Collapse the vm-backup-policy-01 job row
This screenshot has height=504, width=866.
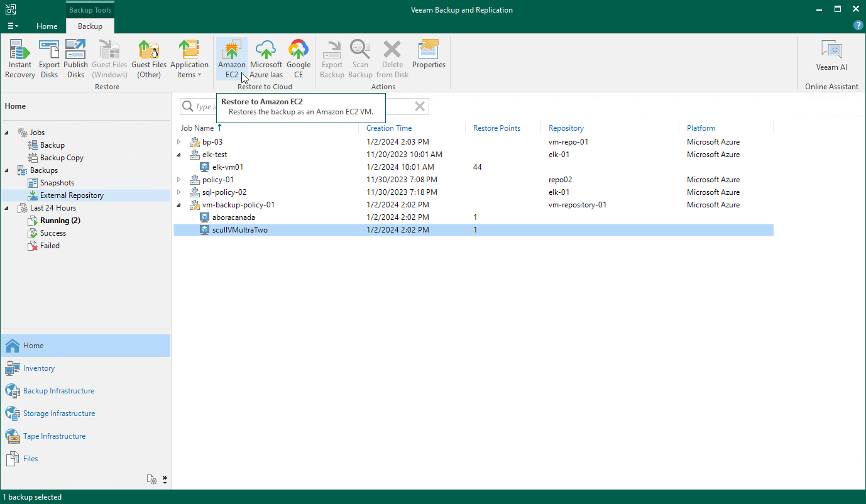[x=179, y=205]
